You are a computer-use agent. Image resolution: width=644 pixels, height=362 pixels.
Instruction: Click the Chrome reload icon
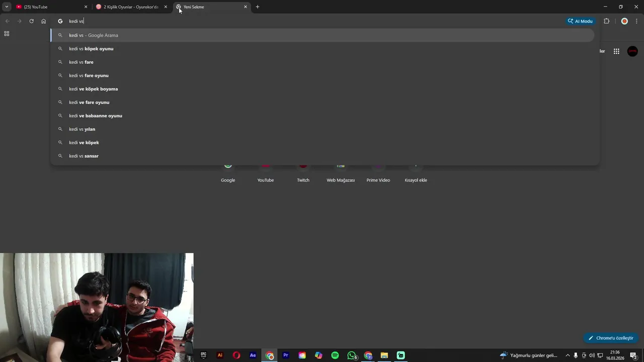[x=31, y=21]
